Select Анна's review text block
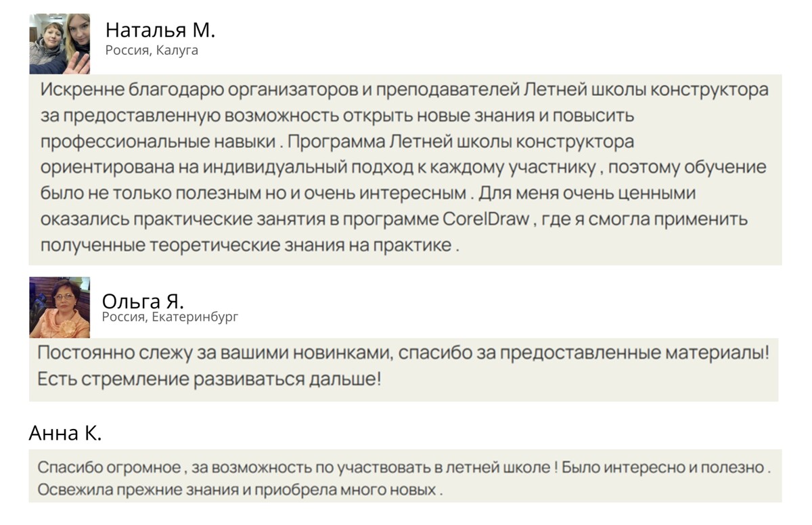 405,477
